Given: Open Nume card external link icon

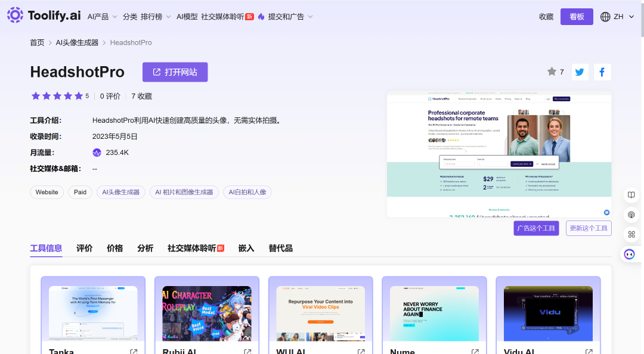Looking at the screenshot, I should click(475, 352).
